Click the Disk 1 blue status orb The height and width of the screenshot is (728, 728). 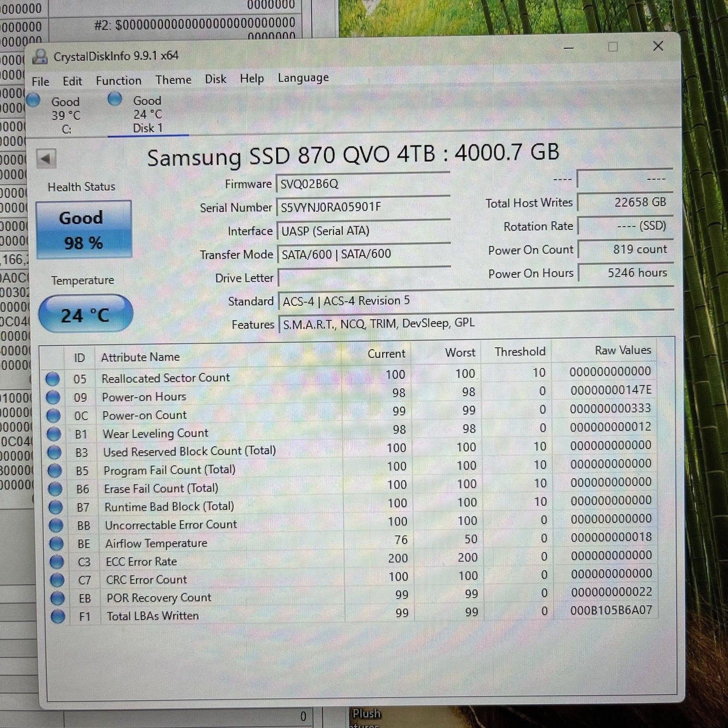(x=115, y=99)
